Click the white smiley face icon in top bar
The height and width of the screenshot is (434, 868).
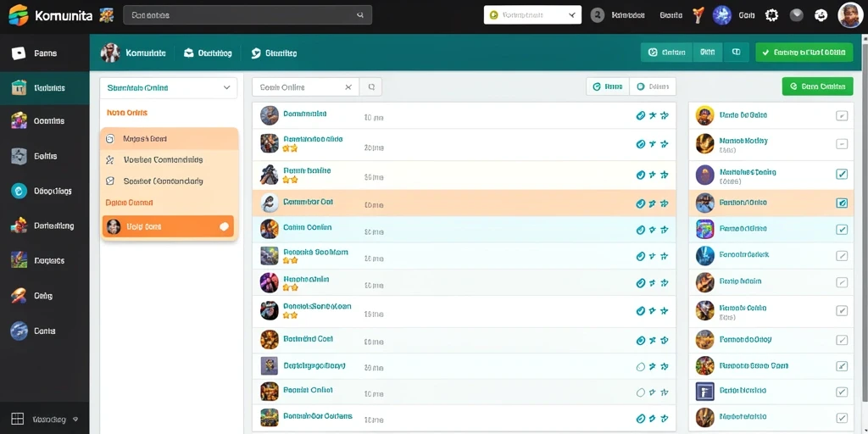pyautogui.click(x=821, y=15)
